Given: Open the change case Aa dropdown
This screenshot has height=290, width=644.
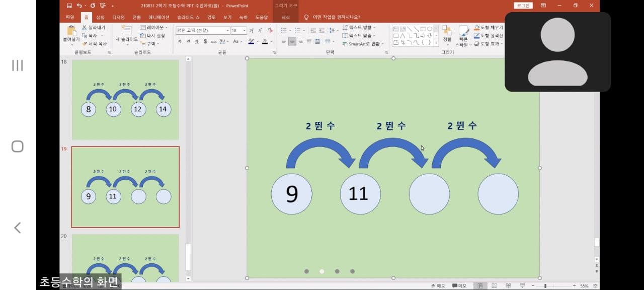Looking at the screenshot, I should pos(237,41).
